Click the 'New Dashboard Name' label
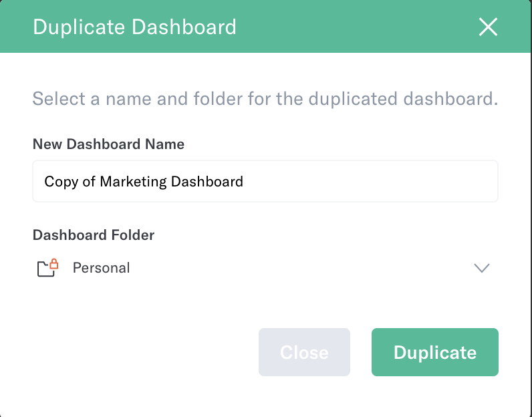 (x=108, y=144)
